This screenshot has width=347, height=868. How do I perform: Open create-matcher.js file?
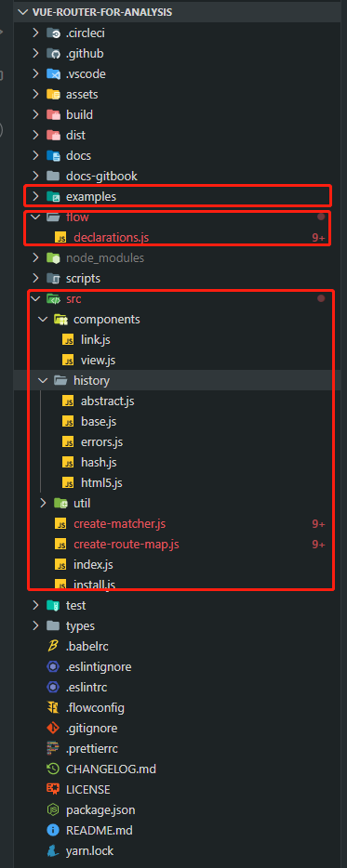[119, 523]
